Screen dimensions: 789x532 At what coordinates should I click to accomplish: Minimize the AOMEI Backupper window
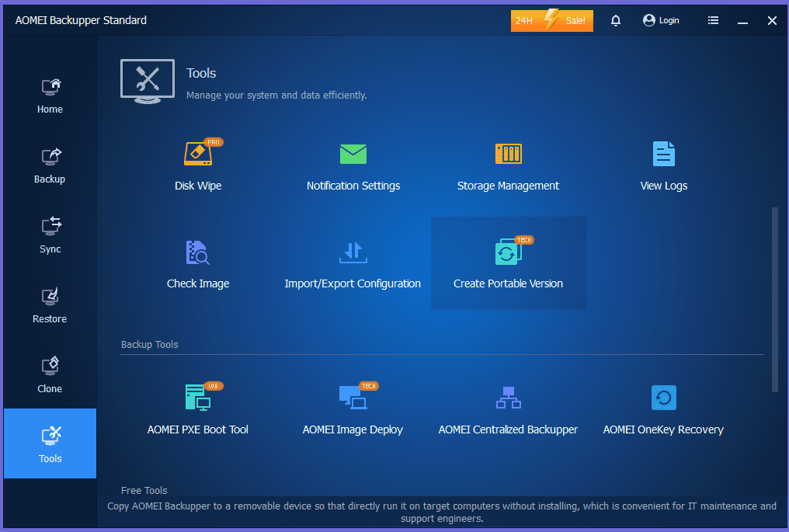[x=742, y=21]
